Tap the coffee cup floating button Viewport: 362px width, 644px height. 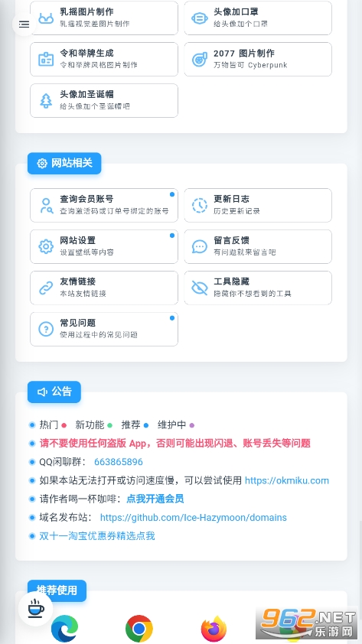36,609
